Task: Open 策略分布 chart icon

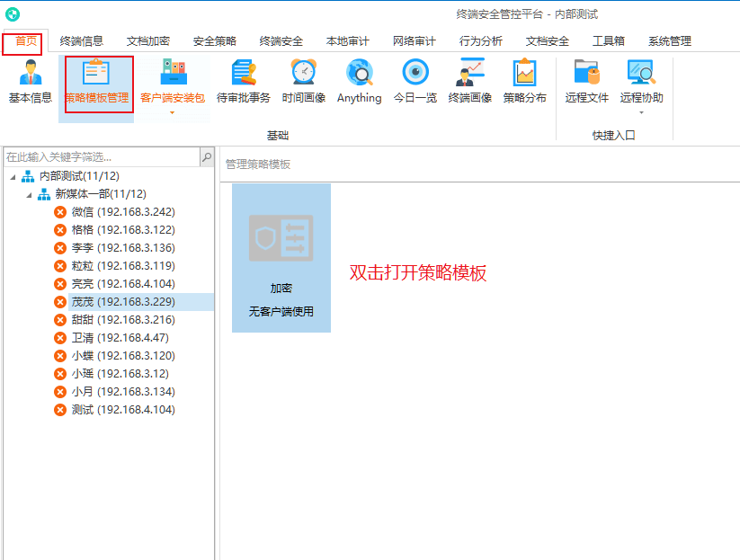Action: coord(525,72)
